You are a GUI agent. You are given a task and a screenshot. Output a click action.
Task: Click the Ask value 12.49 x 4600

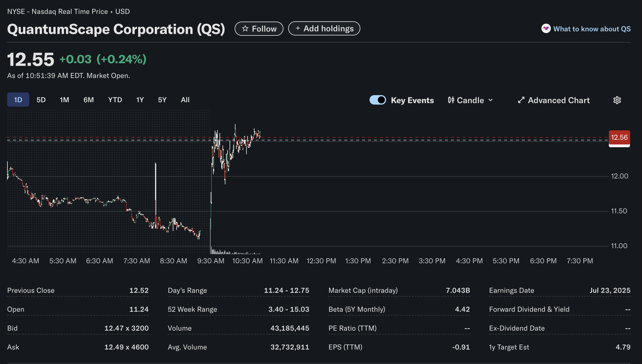pyautogui.click(x=127, y=347)
